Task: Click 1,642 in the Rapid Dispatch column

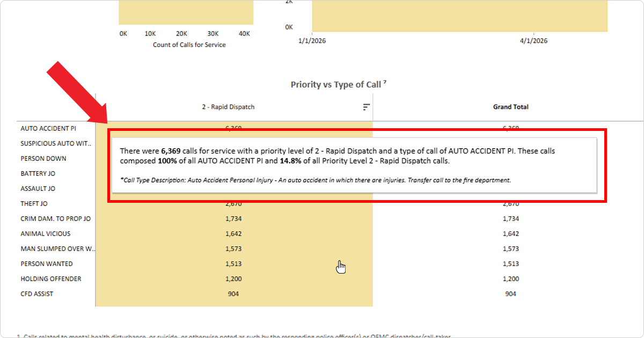Action: click(x=233, y=234)
